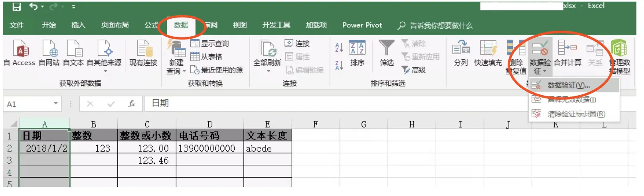Switch to the 页面布局 ribbon tab
644x196 pixels.
(115, 25)
